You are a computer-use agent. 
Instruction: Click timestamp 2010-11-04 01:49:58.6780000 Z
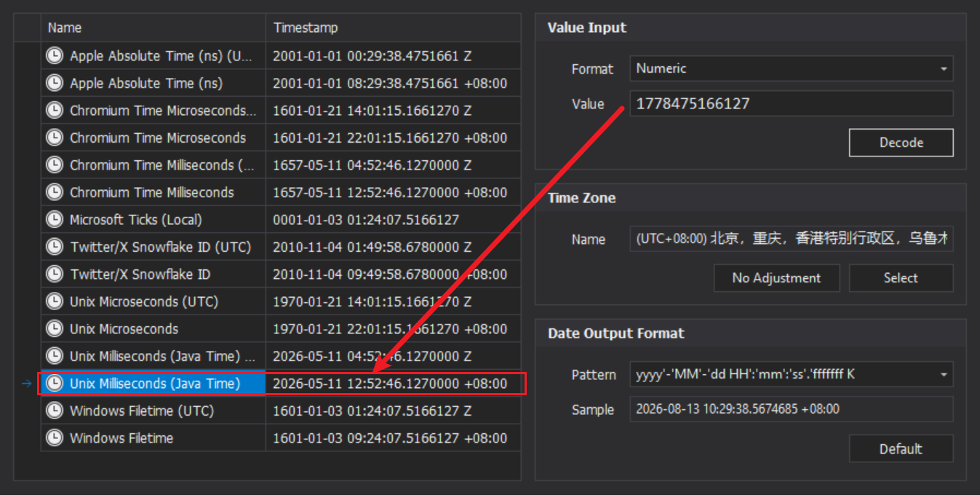(x=373, y=247)
